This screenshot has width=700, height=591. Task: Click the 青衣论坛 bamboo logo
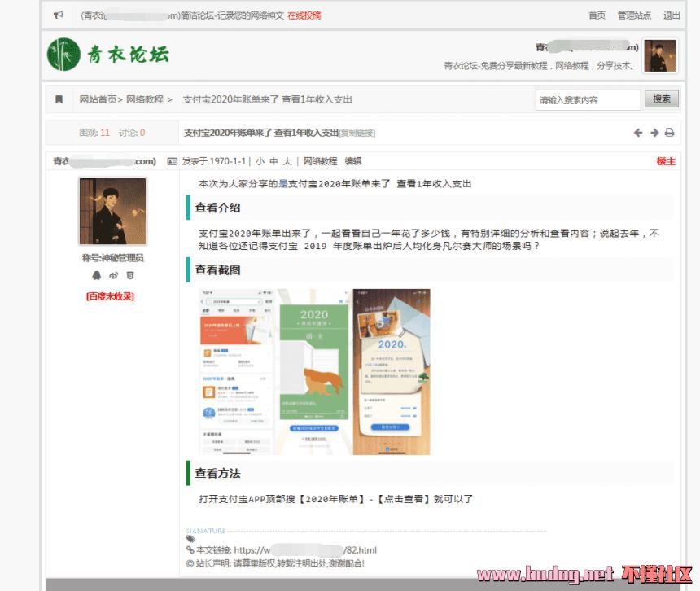pyautogui.click(x=107, y=55)
